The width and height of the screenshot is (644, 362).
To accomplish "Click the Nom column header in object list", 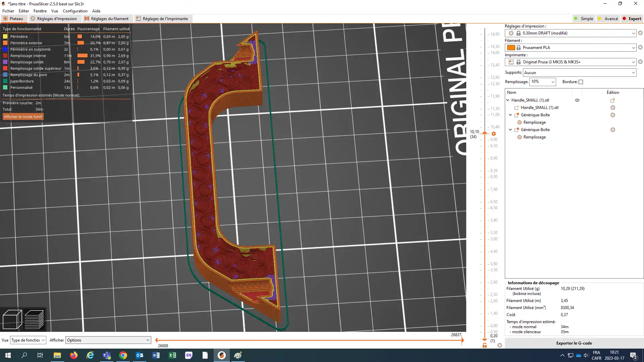I will pyautogui.click(x=512, y=93).
